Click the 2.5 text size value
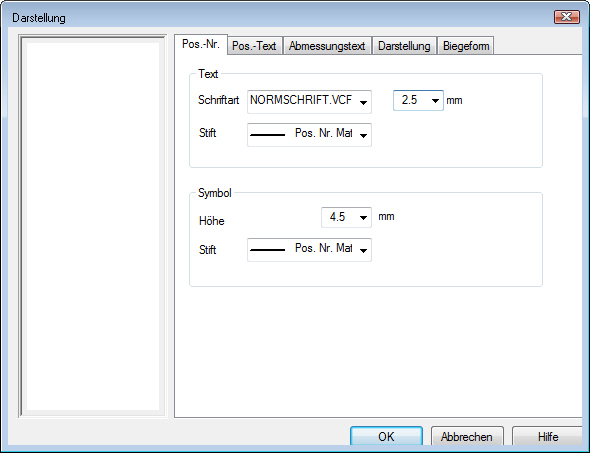The width and height of the screenshot is (590, 453). [x=409, y=100]
